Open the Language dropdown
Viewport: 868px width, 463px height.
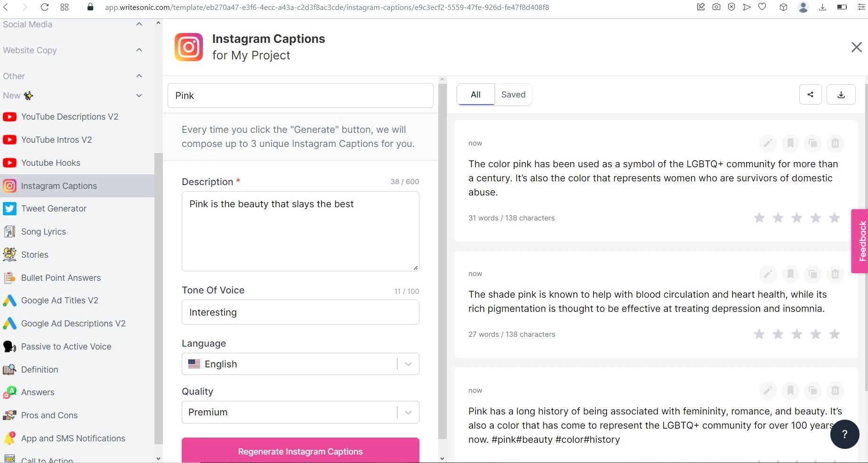(x=300, y=364)
